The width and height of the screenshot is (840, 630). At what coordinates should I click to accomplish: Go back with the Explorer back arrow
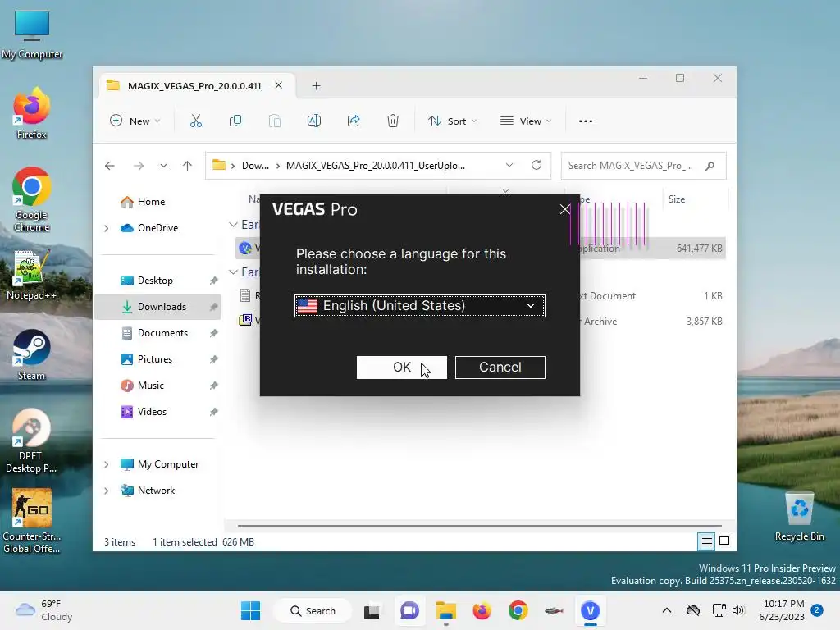(110, 166)
